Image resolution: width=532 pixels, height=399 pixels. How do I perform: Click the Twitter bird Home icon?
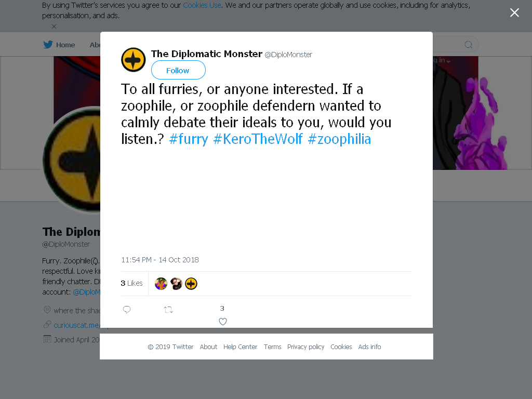(48, 45)
